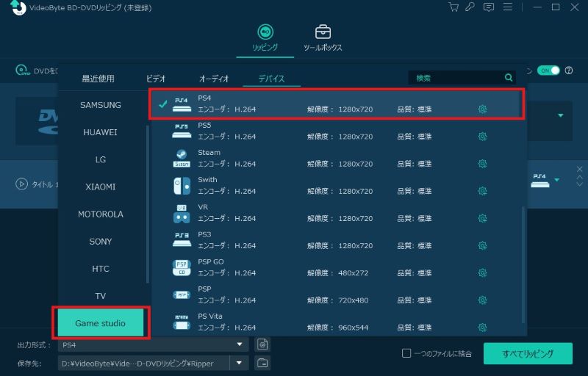Select the HTC category
This screenshot has height=376, width=588.
[x=101, y=269]
